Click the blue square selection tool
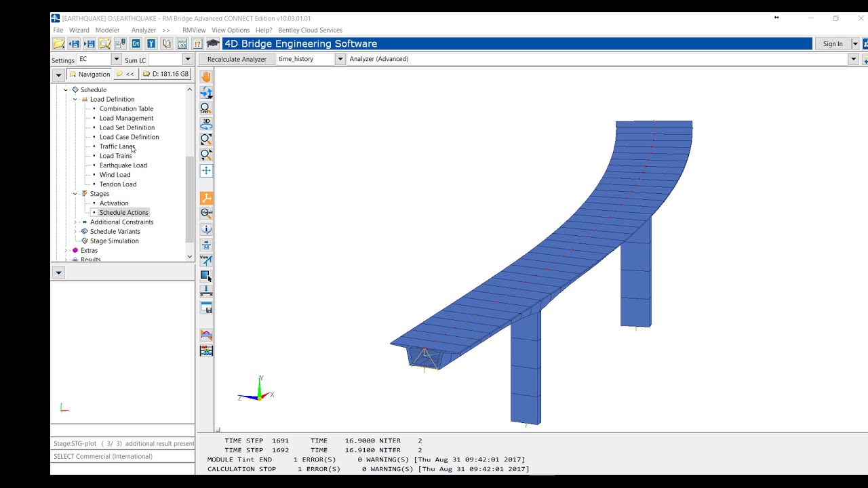868x488 pixels. tap(206, 275)
